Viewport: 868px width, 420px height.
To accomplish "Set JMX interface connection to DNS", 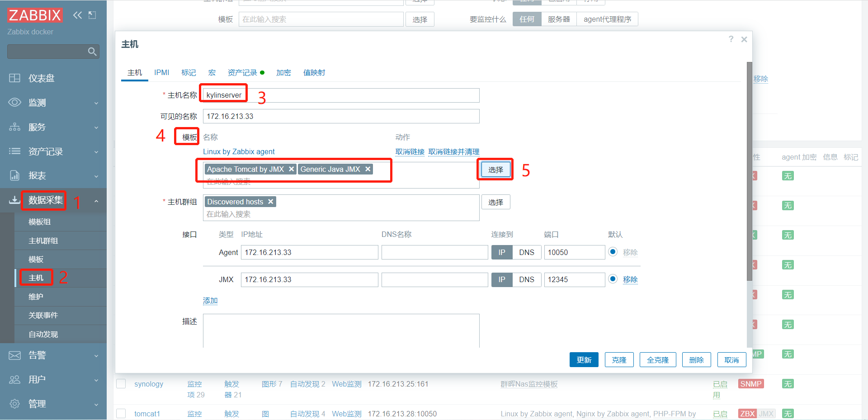I will 527,279.
